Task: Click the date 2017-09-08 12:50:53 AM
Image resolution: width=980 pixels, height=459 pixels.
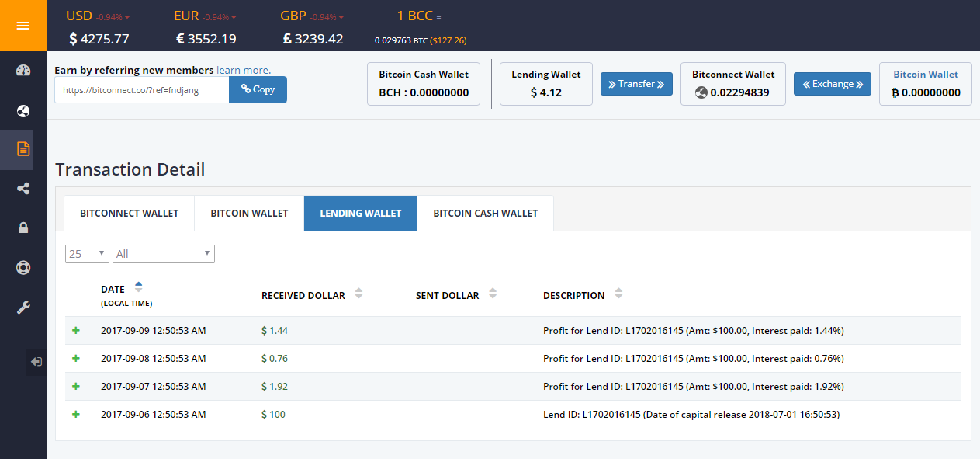Action: pyautogui.click(x=154, y=359)
